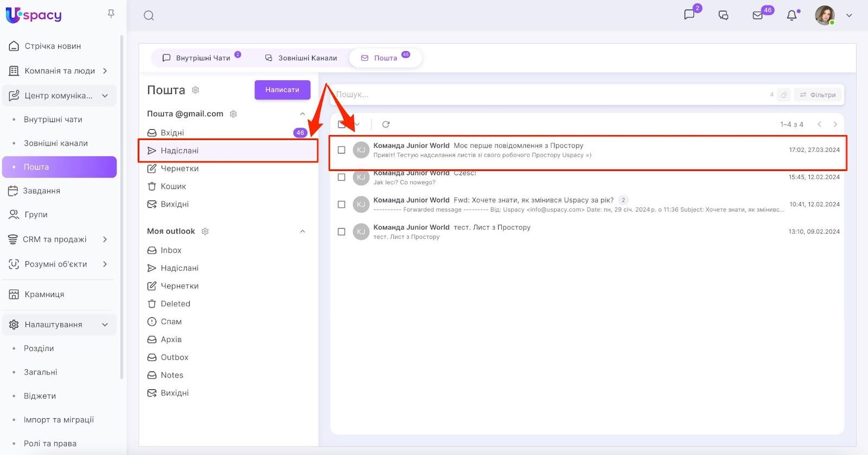Image resolution: width=868 pixels, height=455 pixels.
Task: Open the Фільтри filter button
Action: click(818, 95)
